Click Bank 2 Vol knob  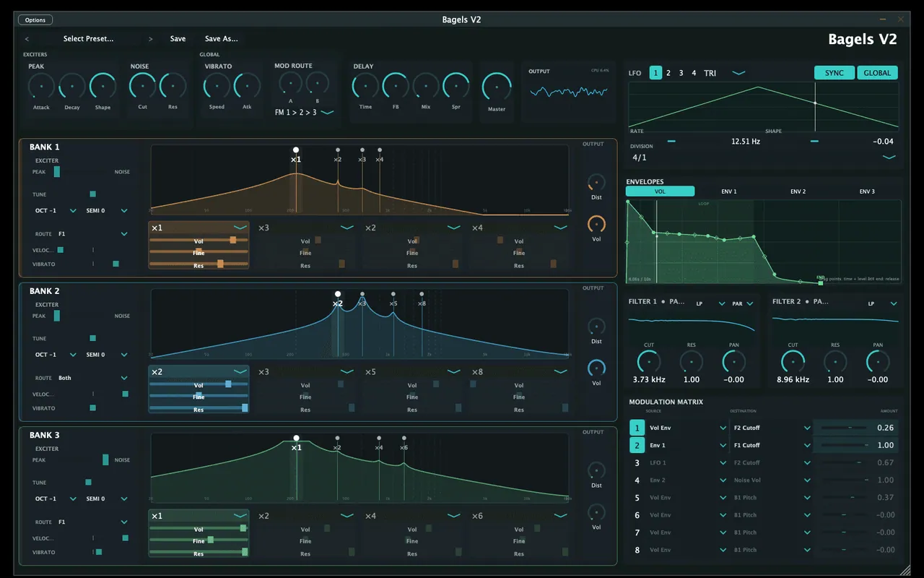pyautogui.click(x=596, y=368)
